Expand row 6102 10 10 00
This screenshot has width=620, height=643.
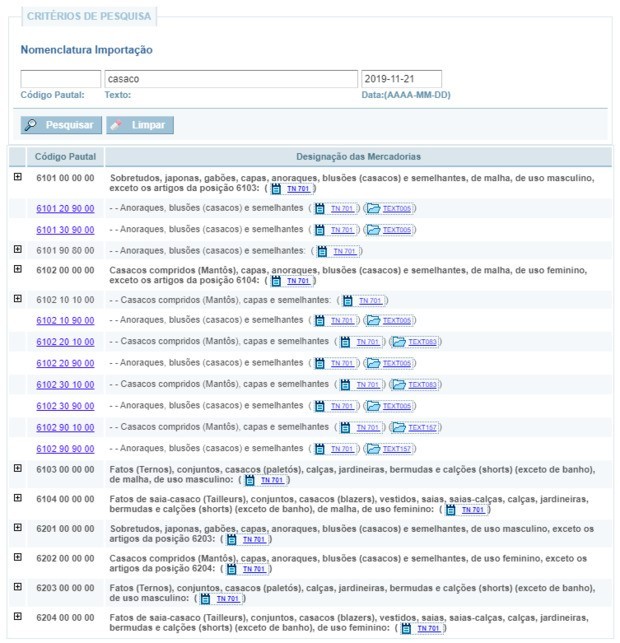(x=18, y=299)
